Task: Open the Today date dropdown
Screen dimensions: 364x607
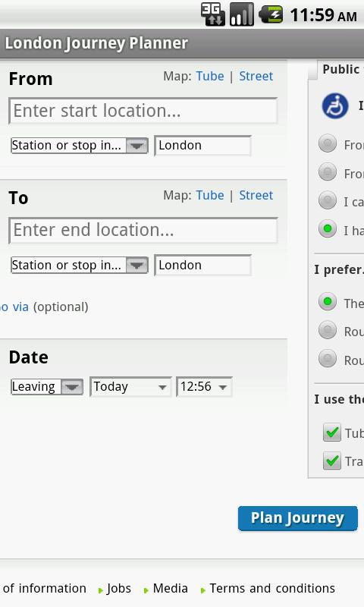Action: click(x=130, y=387)
